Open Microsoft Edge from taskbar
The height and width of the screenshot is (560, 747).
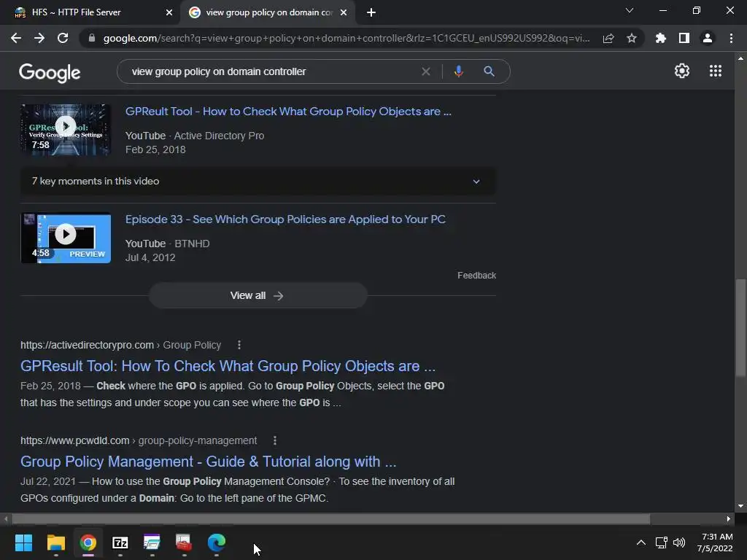click(216, 542)
